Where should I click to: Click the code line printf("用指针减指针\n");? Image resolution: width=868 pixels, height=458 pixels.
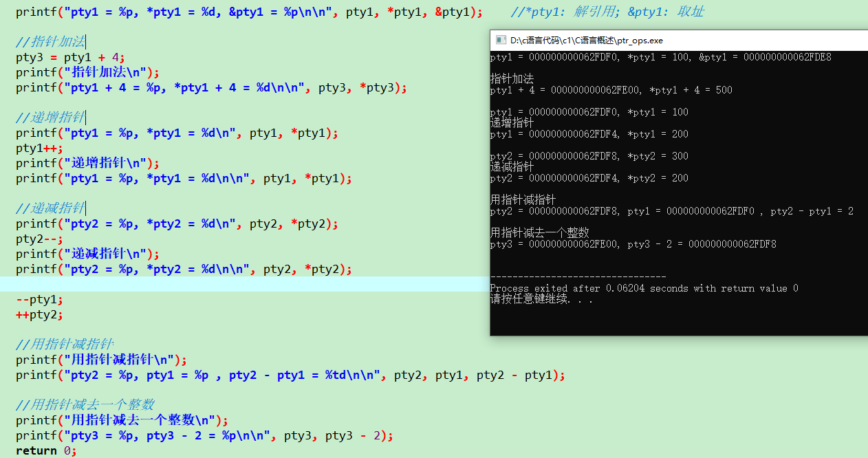pyautogui.click(x=102, y=360)
